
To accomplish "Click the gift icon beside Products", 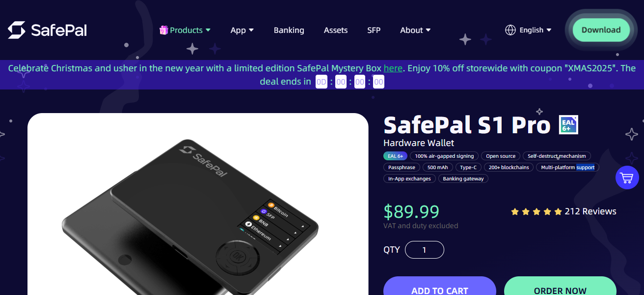I will point(163,29).
